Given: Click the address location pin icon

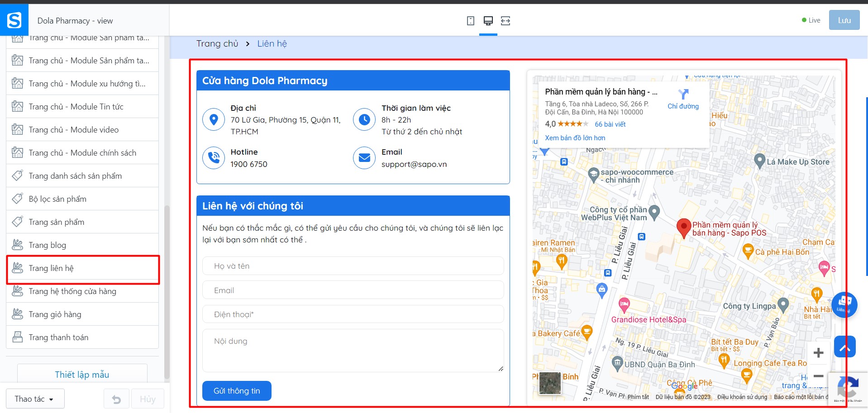Looking at the screenshot, I should click(214, 120).
